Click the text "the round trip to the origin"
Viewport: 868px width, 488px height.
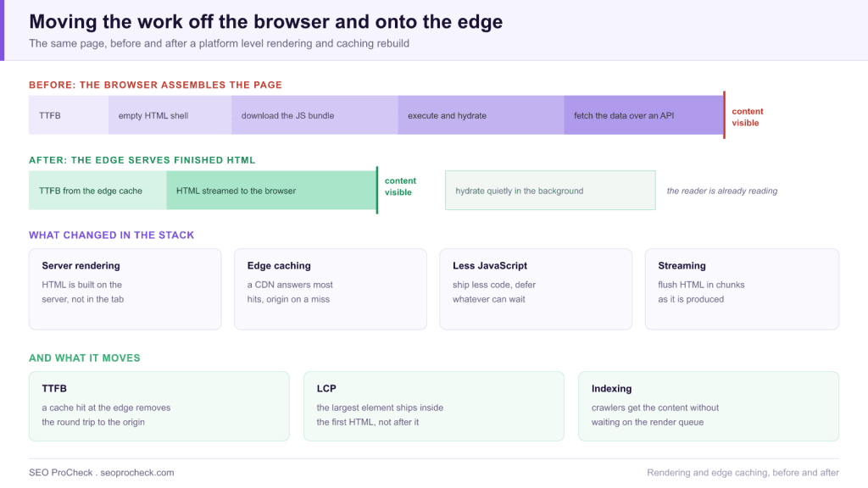93,422
